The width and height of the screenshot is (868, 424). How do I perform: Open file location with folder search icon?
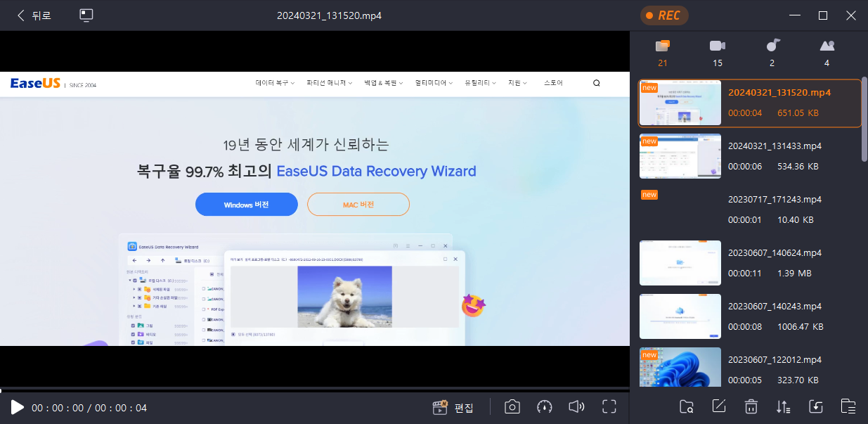coord(687,406)
